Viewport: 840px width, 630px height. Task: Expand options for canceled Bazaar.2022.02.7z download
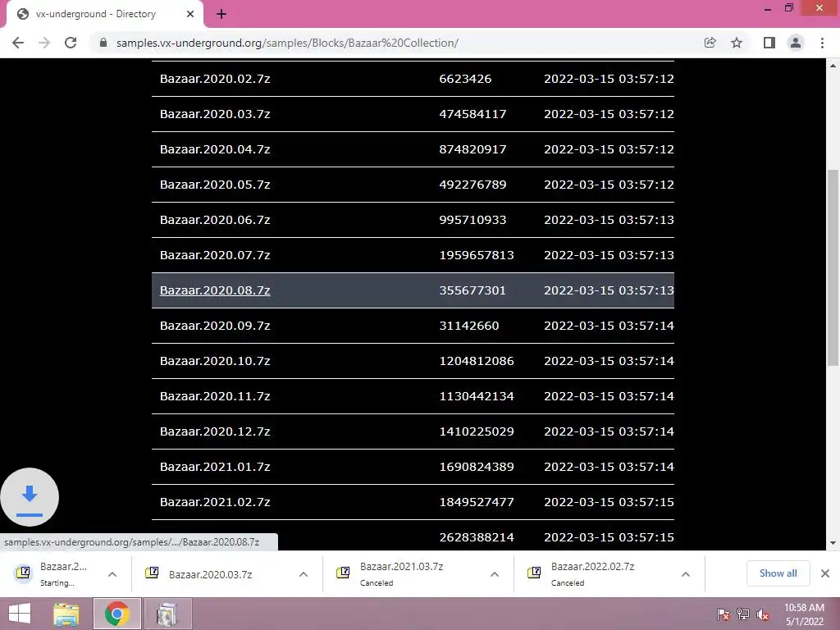pos(686,574)
